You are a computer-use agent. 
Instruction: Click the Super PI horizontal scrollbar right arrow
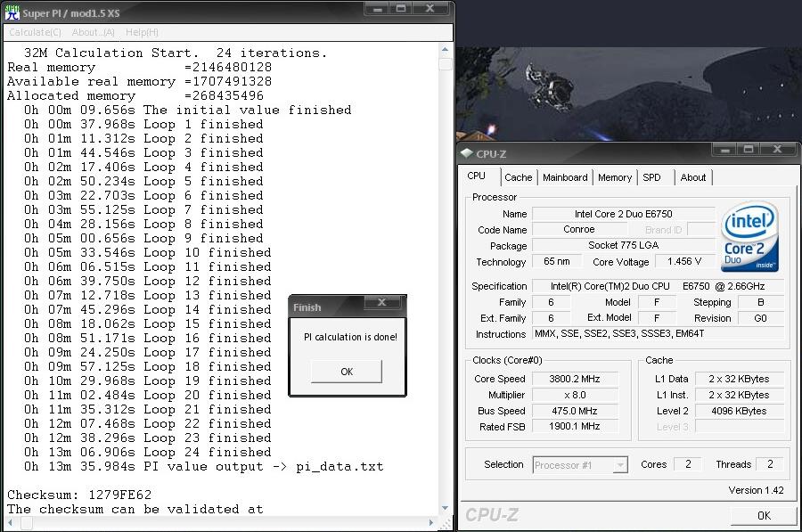431,523
